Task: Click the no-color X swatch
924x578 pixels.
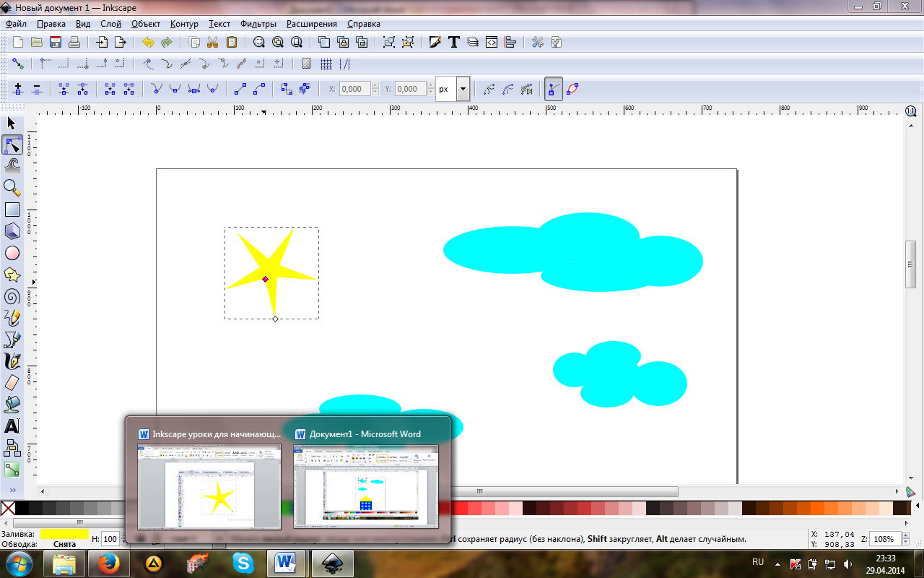Action: [x=8, y=509]
